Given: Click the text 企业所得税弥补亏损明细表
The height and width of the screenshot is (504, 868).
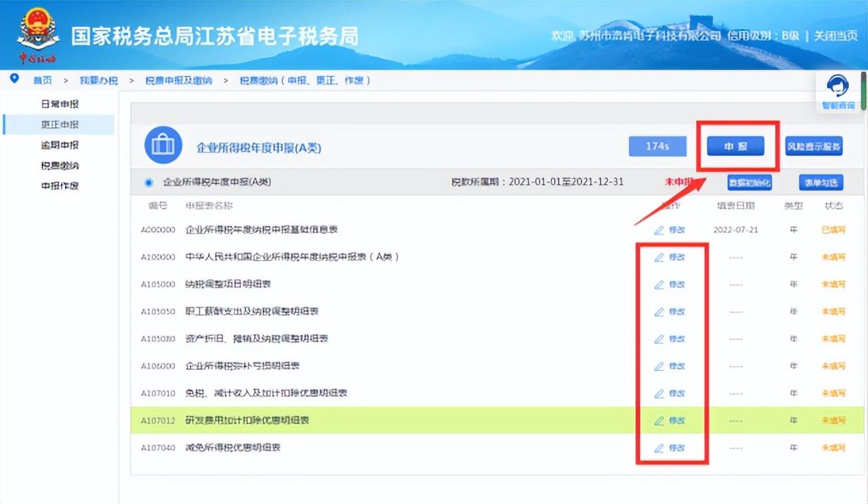Looking at the screenshot, I should pyautogui.click(x=242, y=366).
